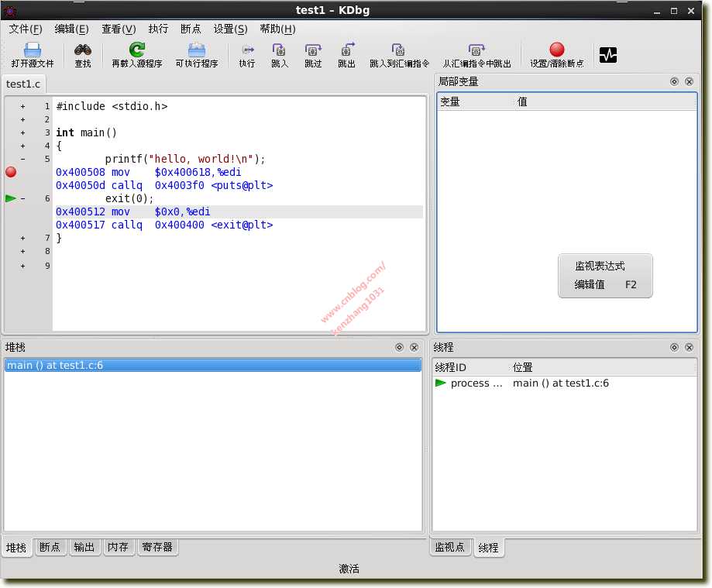This screenshot has width=712, height=588.
Task: Expand disassembly for line 2 plus sign
Action: point(22,119)
